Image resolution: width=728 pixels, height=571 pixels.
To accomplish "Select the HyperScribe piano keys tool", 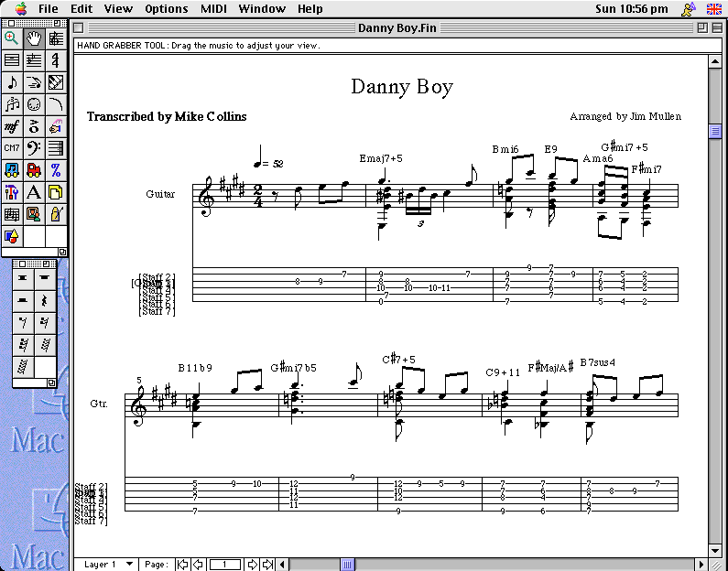I will (x=56, y=82).
